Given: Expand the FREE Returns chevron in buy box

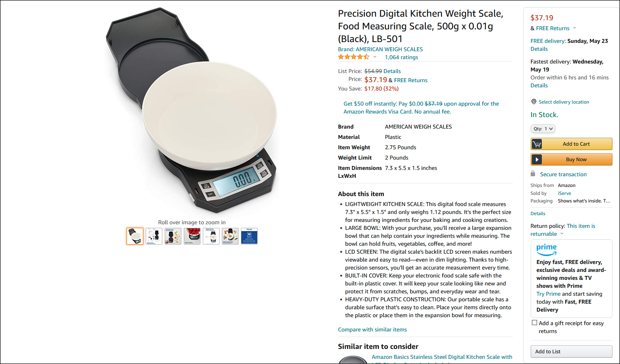Looking at the screenshot, I should pos(574,28).
